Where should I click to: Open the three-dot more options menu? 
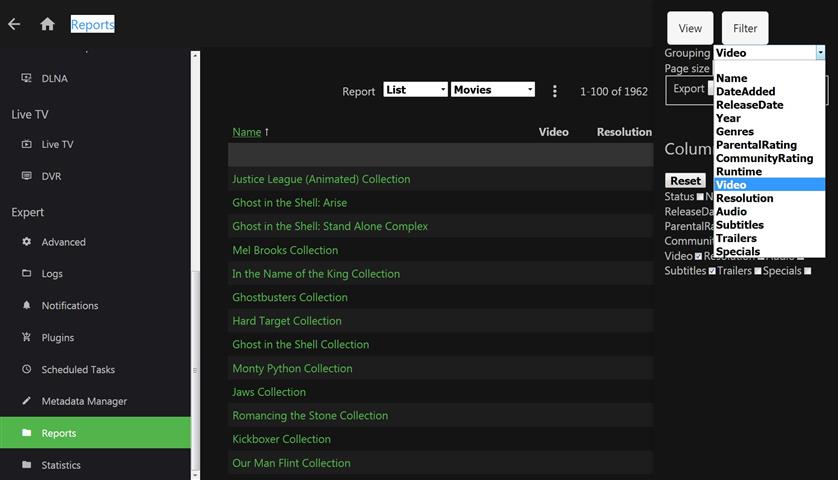555,91
